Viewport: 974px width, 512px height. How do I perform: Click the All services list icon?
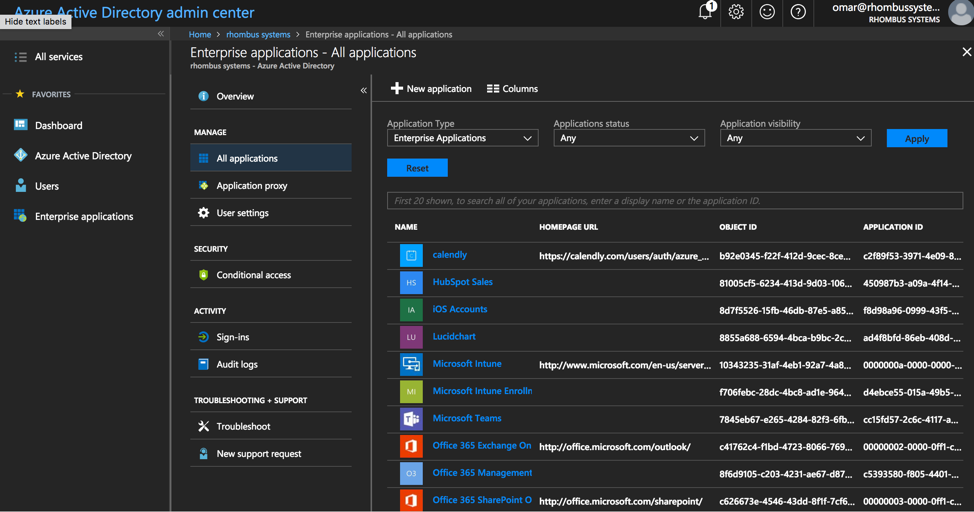click(x=20, y=57)
